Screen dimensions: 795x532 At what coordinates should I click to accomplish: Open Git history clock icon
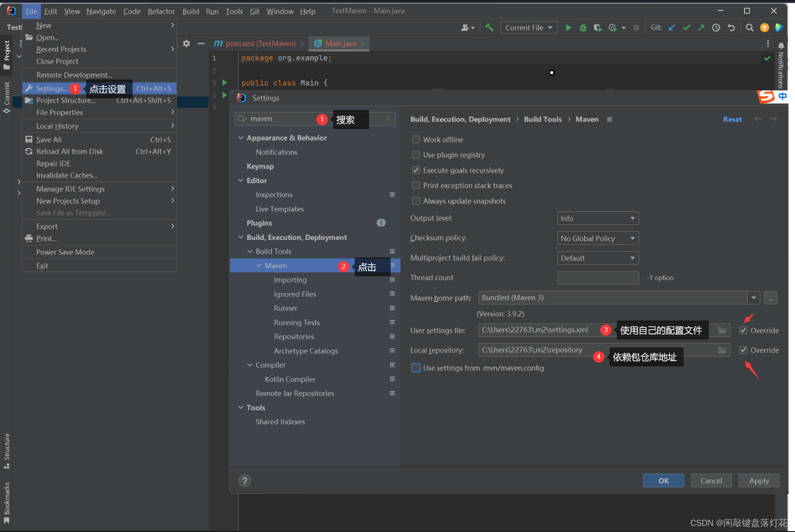coord(716,27)
